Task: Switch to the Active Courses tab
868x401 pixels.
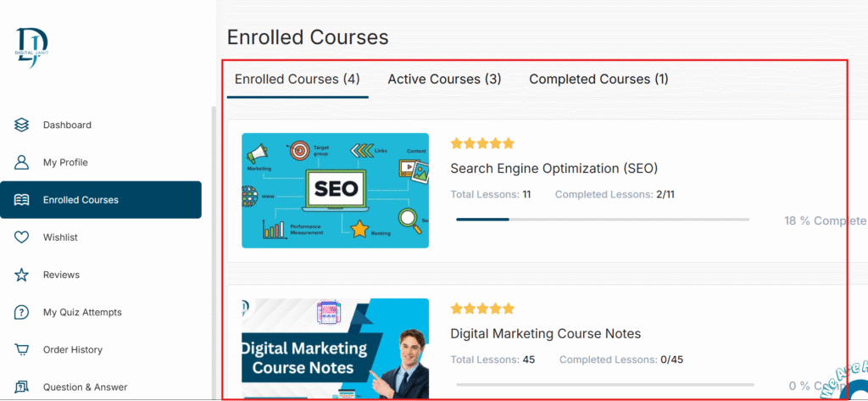Action: [444, 80]
